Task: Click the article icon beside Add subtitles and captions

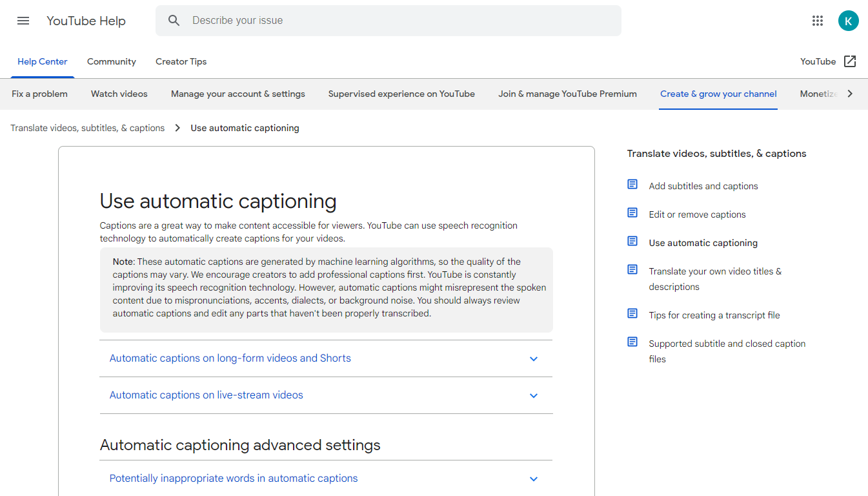Action: coord(632,185)
